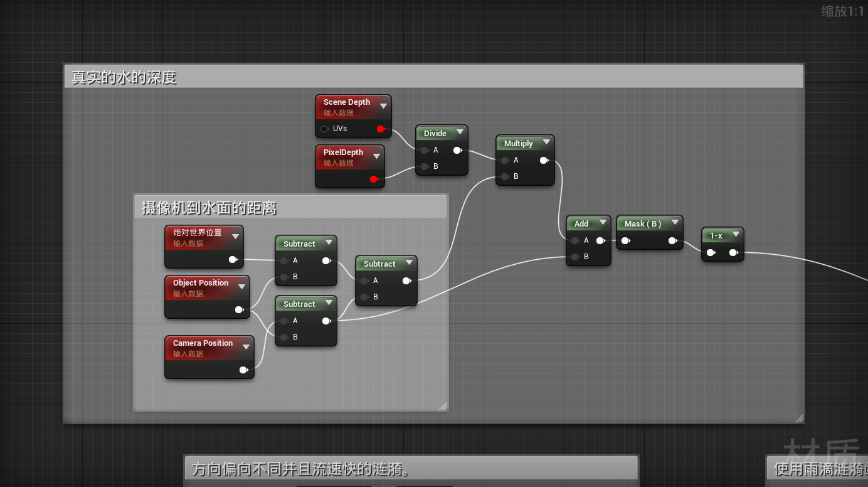The width and height of the screenshot is (868, 487).
Task: Click output pin on Subtract fed by Camera Position
Action: 327,321
